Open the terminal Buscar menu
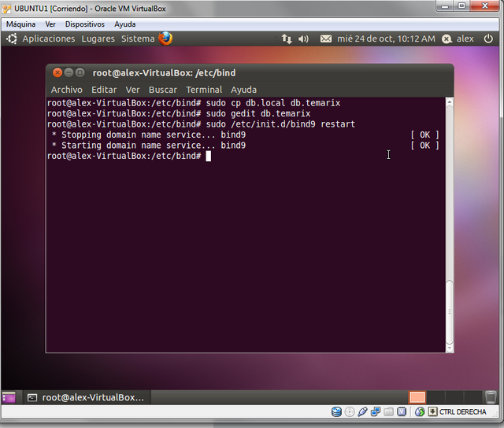 tap(163, 90)
